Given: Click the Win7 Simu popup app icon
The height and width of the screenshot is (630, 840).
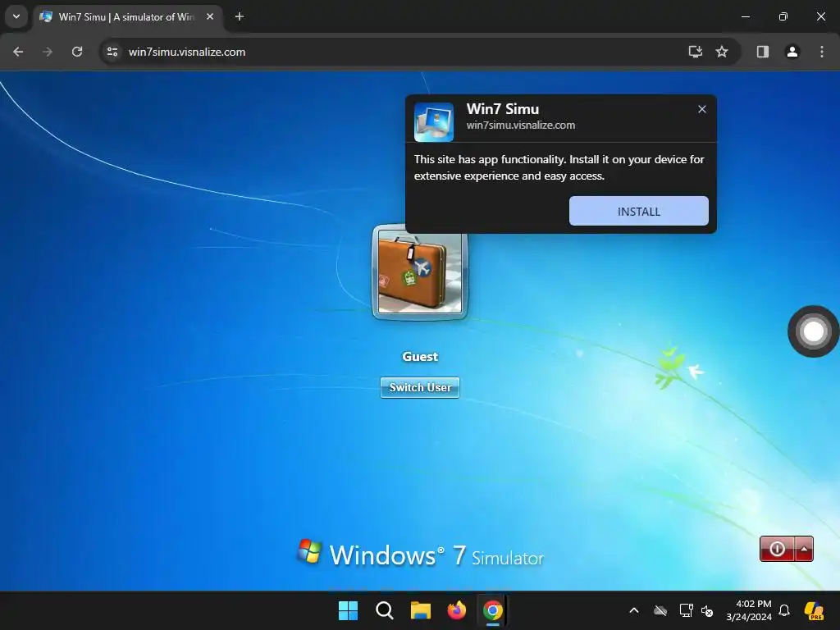Looking at the screenshot, I should 434,122.
